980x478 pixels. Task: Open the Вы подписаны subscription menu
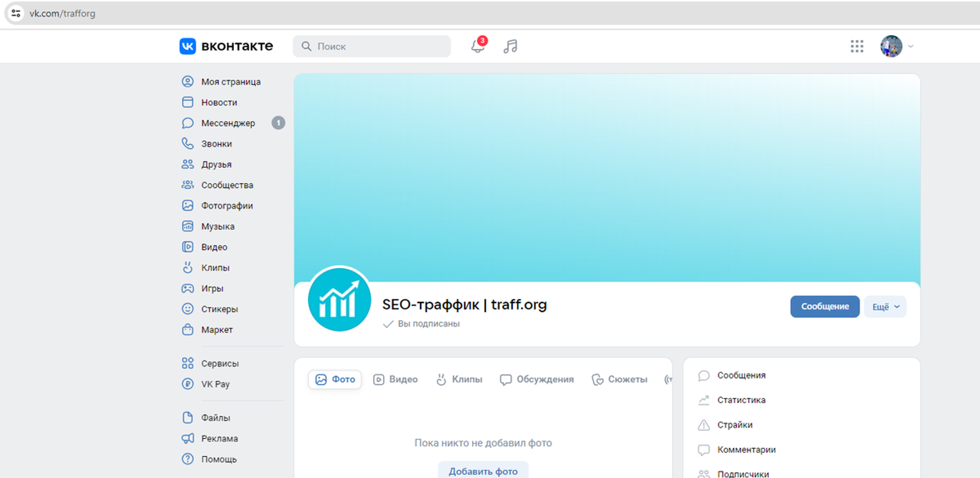422,324
